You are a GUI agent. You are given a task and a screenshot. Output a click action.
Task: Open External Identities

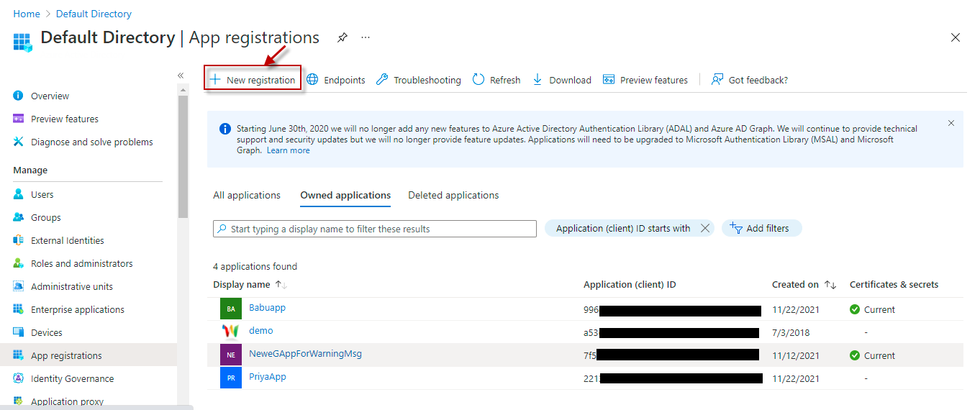pos(67,240)
